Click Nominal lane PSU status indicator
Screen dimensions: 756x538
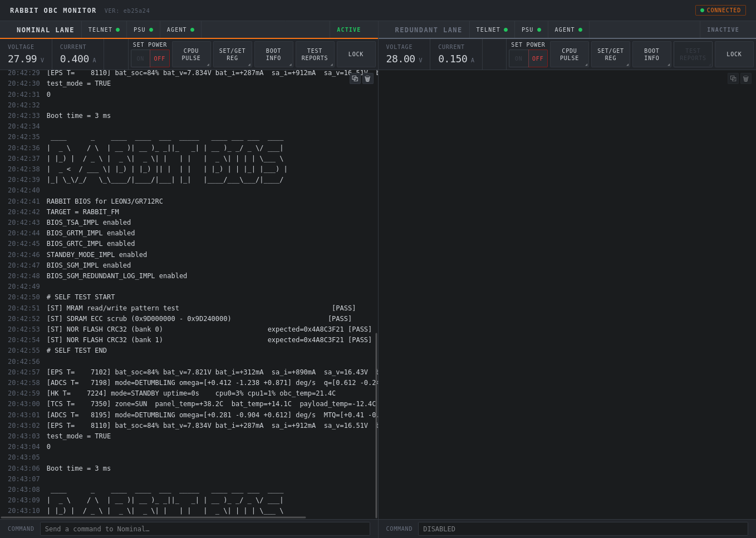144,30
